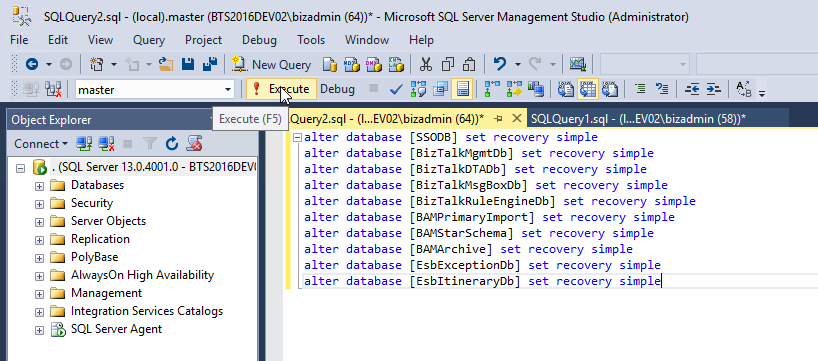Decrease the line indent icon
This screenshot has height=361, width=818.
pos(692,90)
